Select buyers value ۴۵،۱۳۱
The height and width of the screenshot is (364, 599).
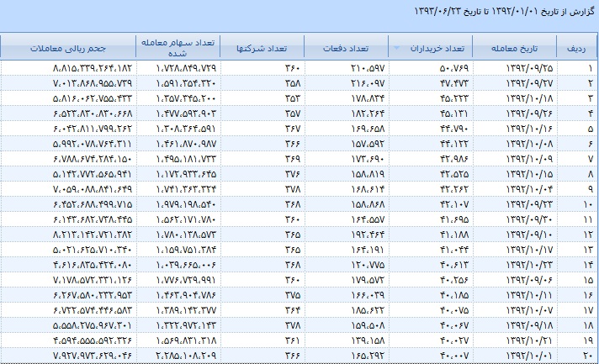click(x=453, y=113)
